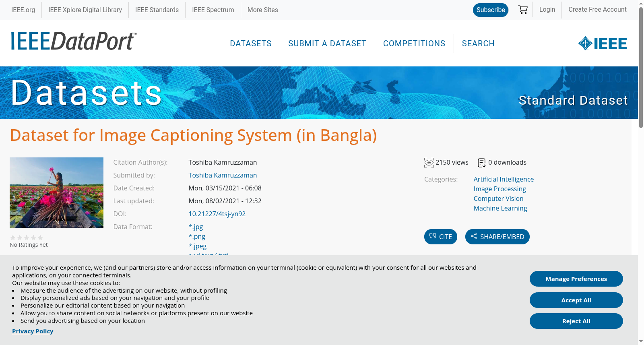
Task: Open the shopping cart icon
Action: 523,10
